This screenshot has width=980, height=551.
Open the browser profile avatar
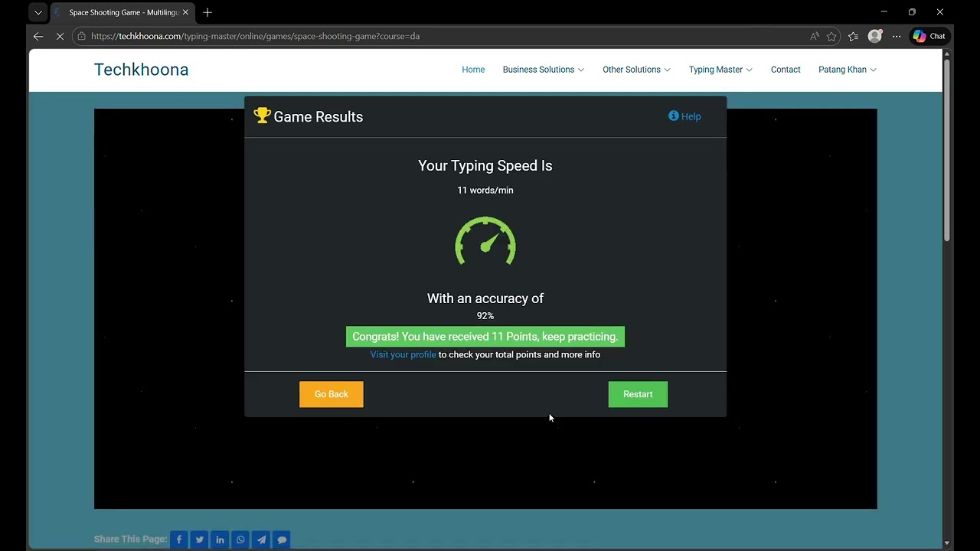[875, 36]
